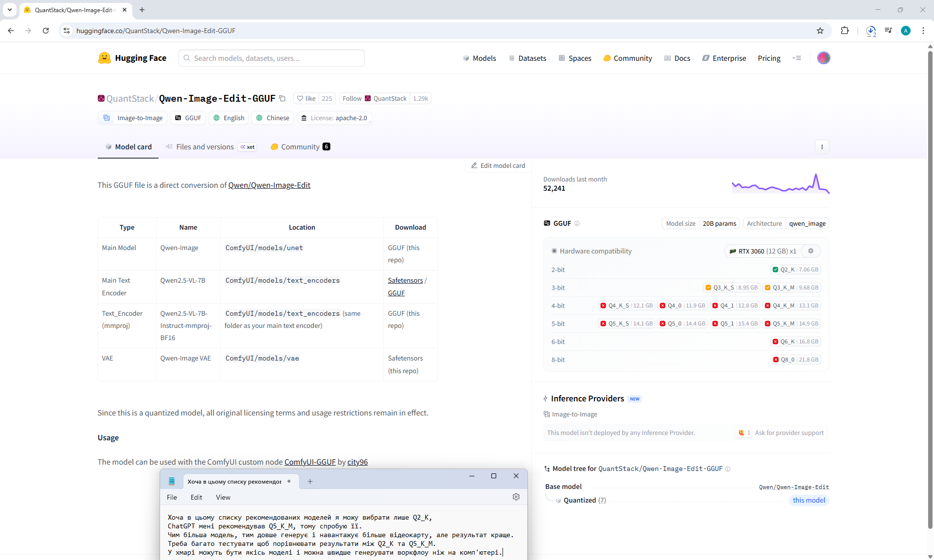Open Chrome downloads icon
The width and height of the screenshot is (934, 560).
pyautogui.click(x=871, y=31)
